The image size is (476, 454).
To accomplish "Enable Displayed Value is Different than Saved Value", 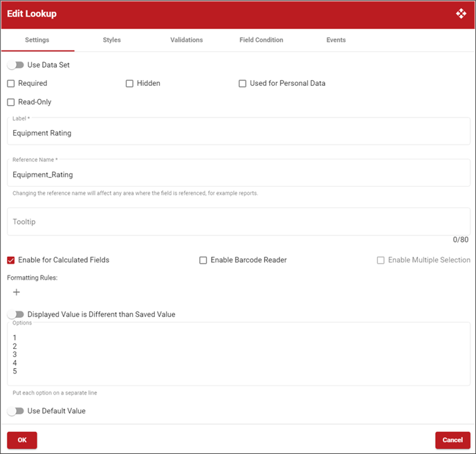I will 15,314.
